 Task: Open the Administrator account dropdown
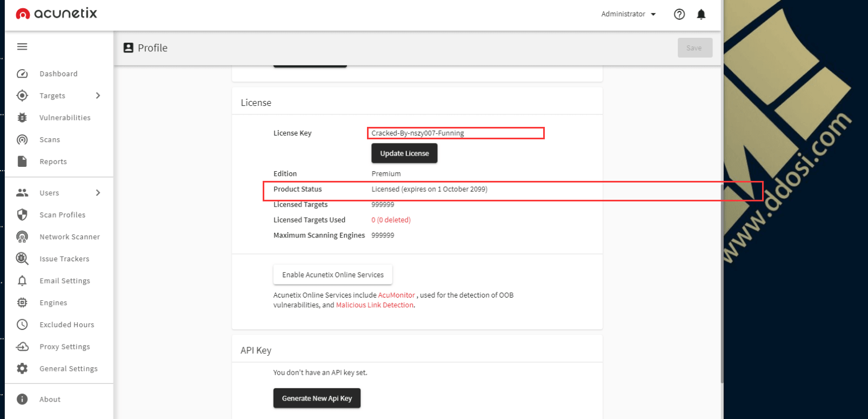click(x=629, y=14)
